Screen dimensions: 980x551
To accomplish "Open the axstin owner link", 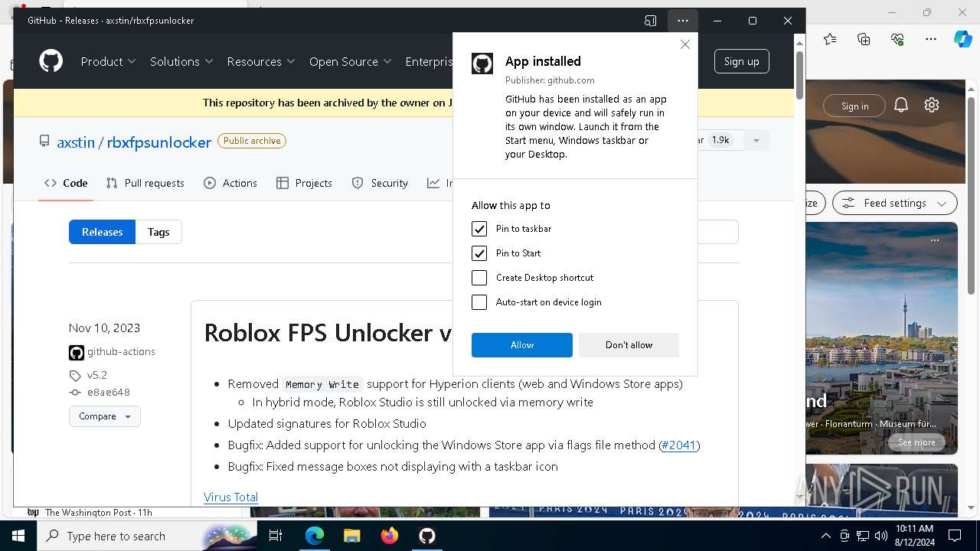I will pos(76,142).
